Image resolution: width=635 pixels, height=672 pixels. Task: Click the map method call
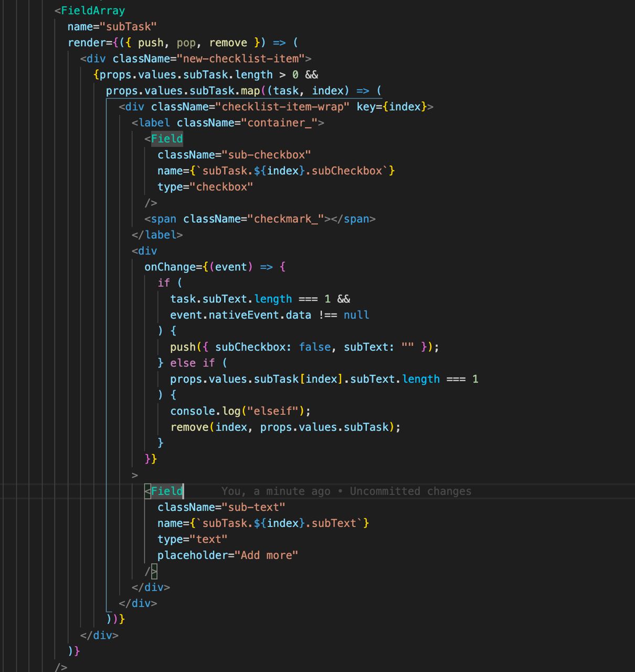coord(250,91)
